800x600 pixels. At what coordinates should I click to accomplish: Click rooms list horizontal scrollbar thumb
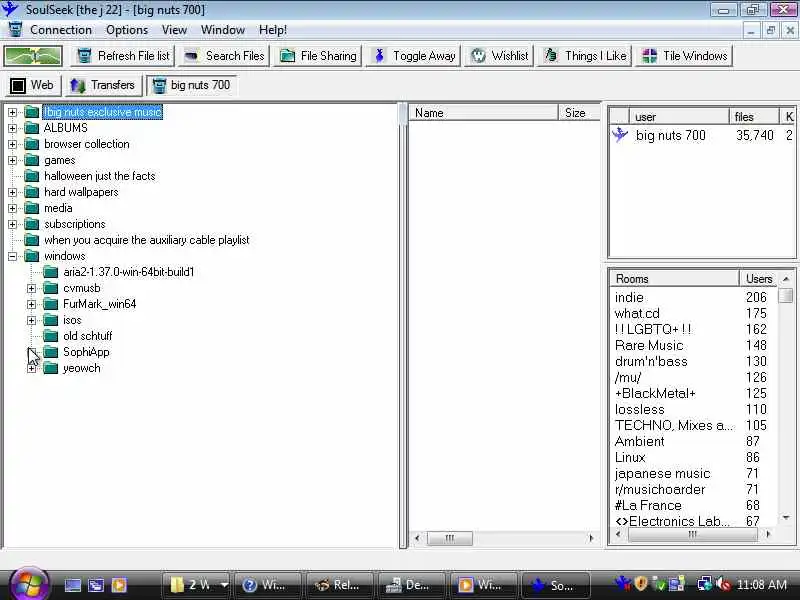[x=693, y=534]
